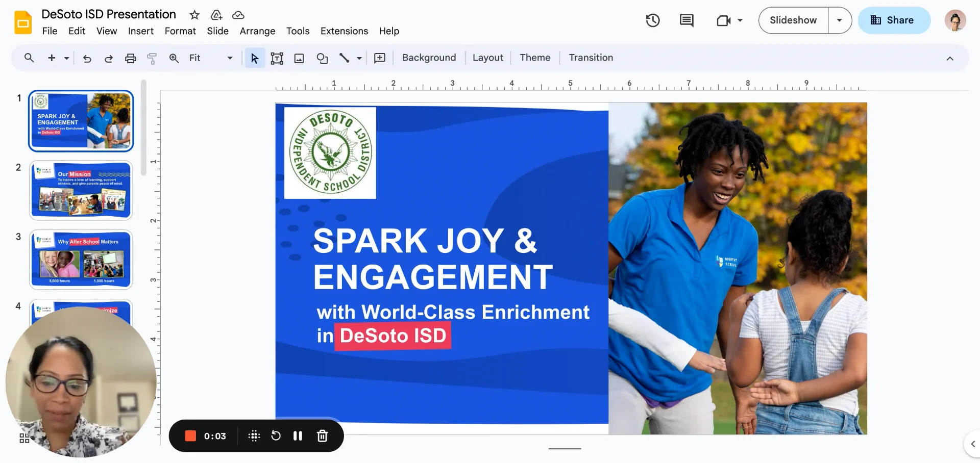Click the Shape tool icon

322,58
